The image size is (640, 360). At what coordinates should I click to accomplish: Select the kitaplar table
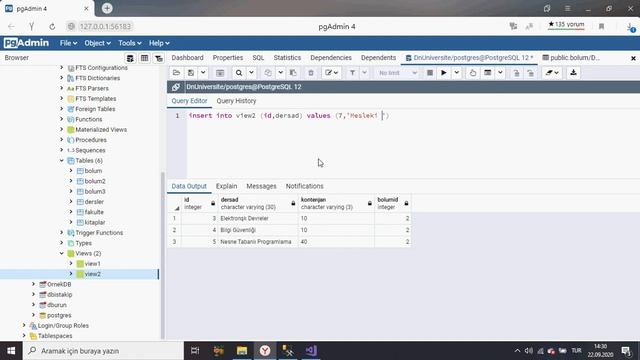(x=95, y=222)
